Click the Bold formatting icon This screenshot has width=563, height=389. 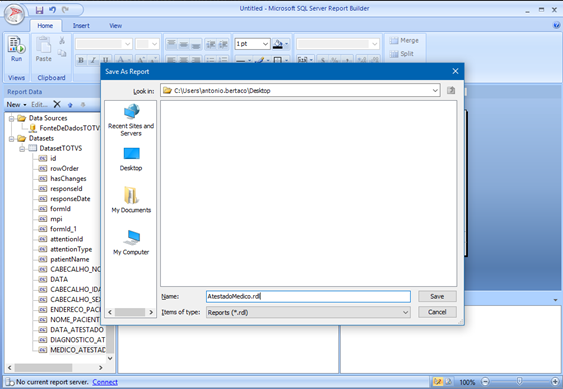coord(81,60)
